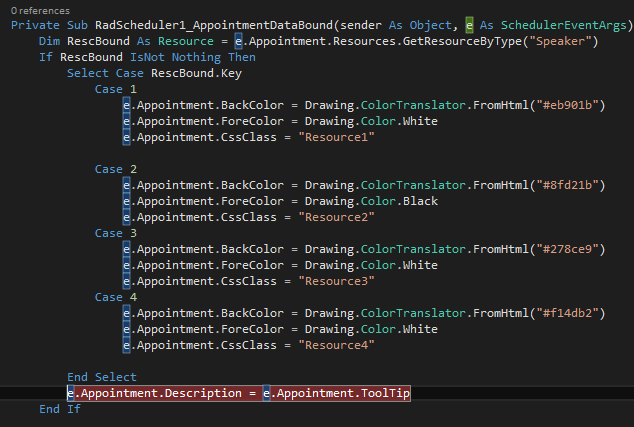Image resolution: width=634 pixels, height=427 pixels.
Task: Click the "End Select" statement
Action: coord(101,377)
